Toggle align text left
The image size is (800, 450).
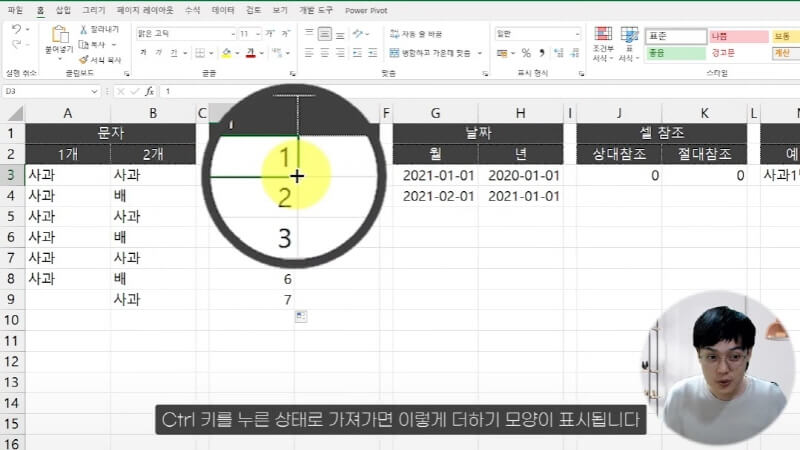(309, 53)
